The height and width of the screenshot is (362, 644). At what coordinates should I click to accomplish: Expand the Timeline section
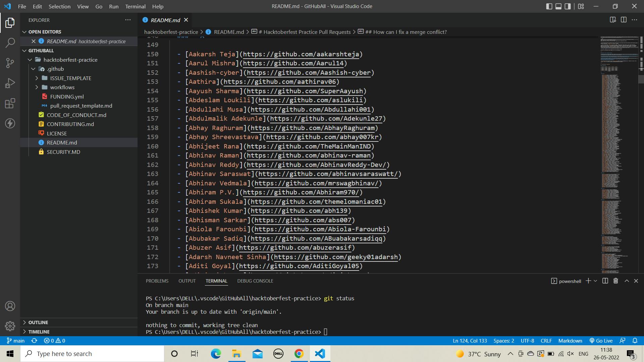point(79,332)
